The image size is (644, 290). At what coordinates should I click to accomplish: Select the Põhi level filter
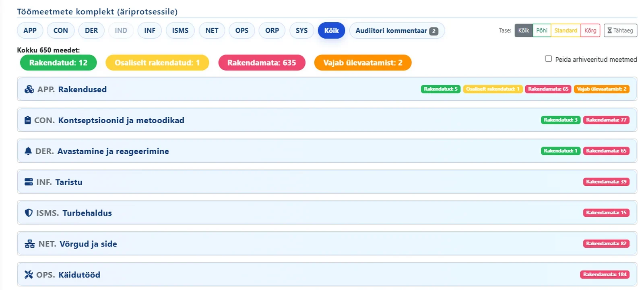542,30
